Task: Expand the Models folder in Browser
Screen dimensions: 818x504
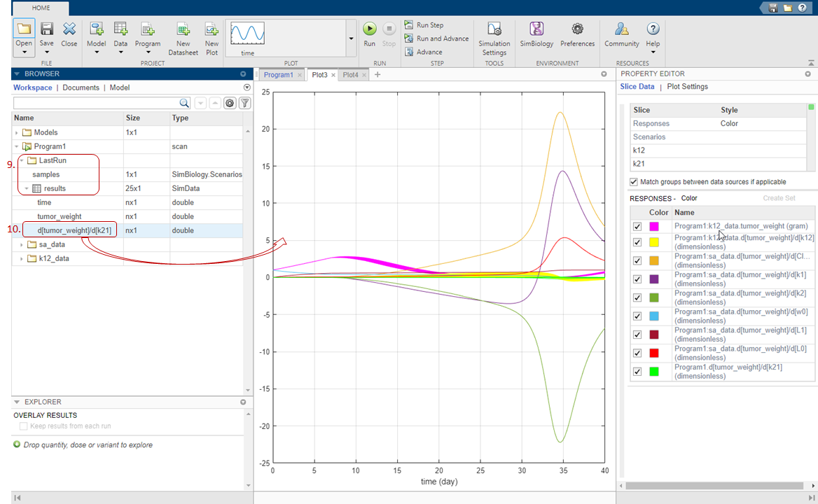Action: (x=17, y=132)
